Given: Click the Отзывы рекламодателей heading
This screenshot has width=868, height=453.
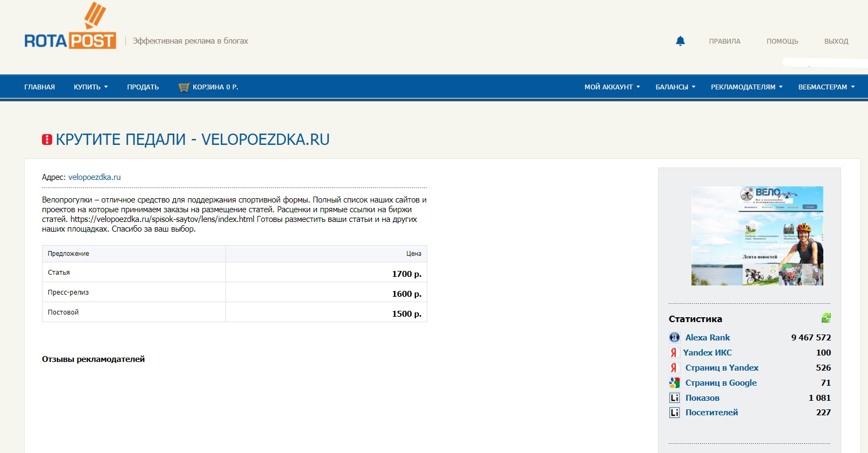Looking at the screenshot, I should coord(93,359).
